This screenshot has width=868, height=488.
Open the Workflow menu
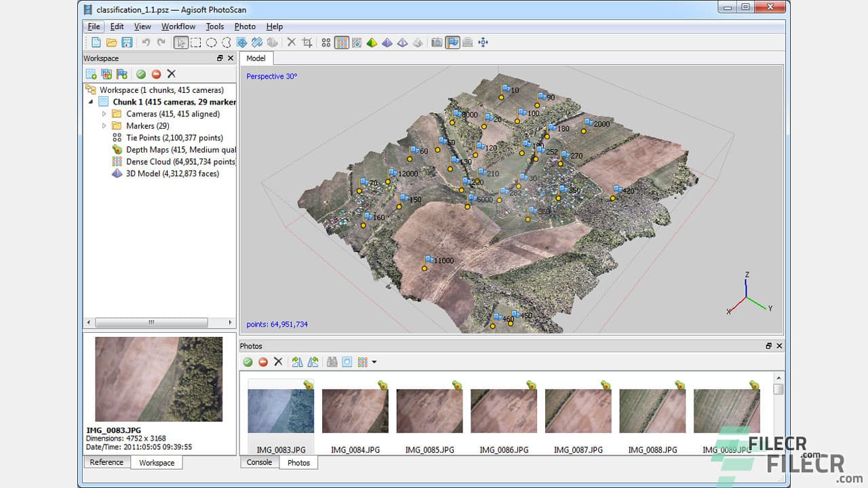point(178,26)
